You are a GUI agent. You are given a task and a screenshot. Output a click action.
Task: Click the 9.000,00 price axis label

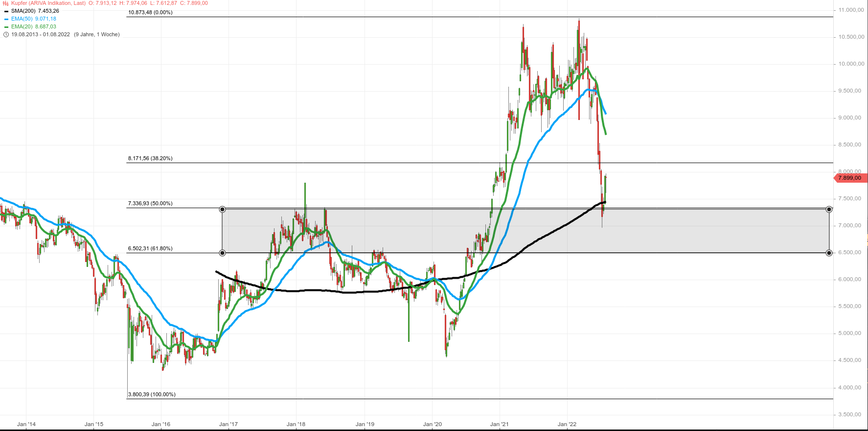coord(850,118)
